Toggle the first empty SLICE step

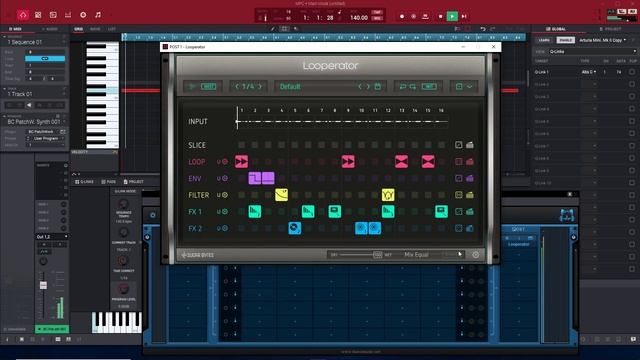242,145
